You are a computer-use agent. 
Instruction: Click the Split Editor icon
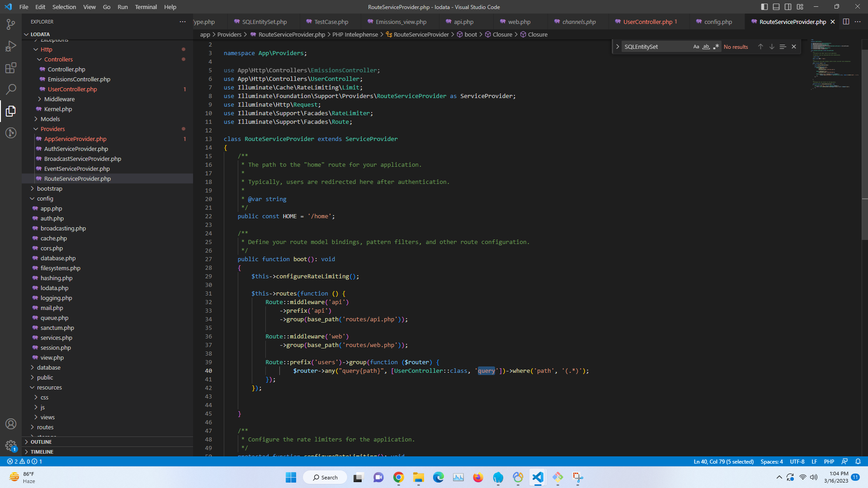(x=846, y=21)
